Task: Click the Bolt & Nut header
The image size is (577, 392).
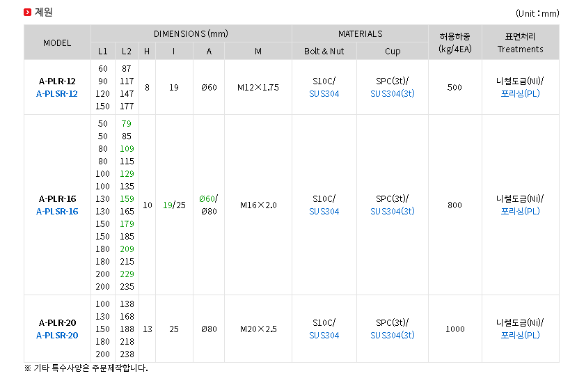Action: click(x=324, y=51)
